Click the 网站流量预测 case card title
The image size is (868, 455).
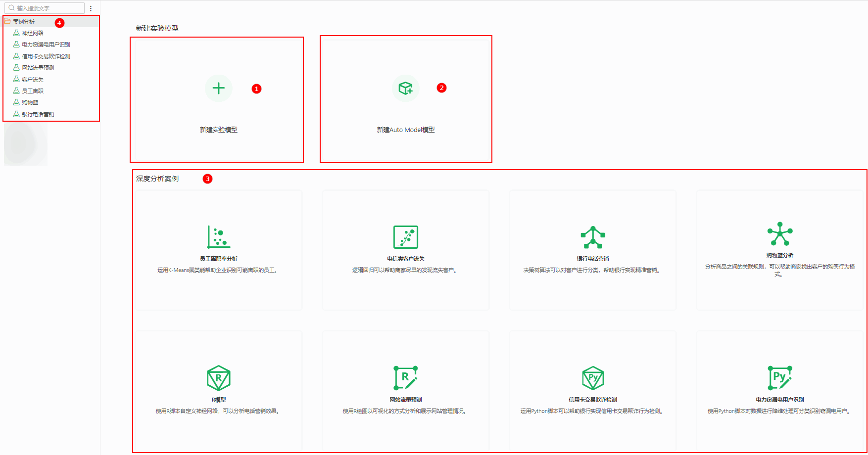point(406,400)
